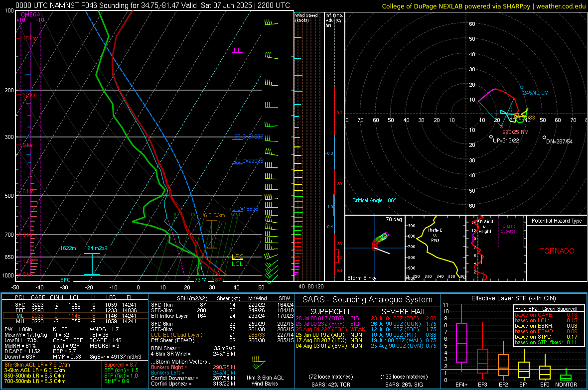This screenshot has height=390, width=588.
Task: Click the green LCL label on skew-T
Action: click(x=237, y=264)
